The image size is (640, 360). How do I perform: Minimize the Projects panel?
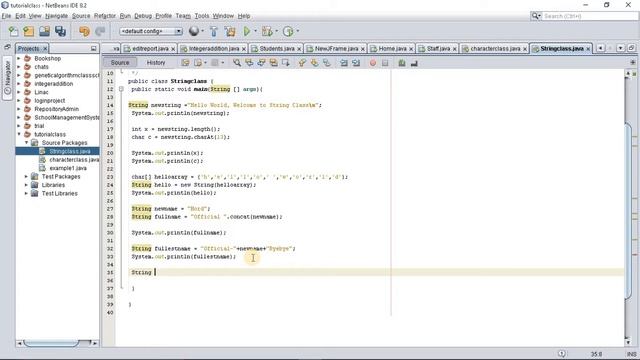point(93,49)
